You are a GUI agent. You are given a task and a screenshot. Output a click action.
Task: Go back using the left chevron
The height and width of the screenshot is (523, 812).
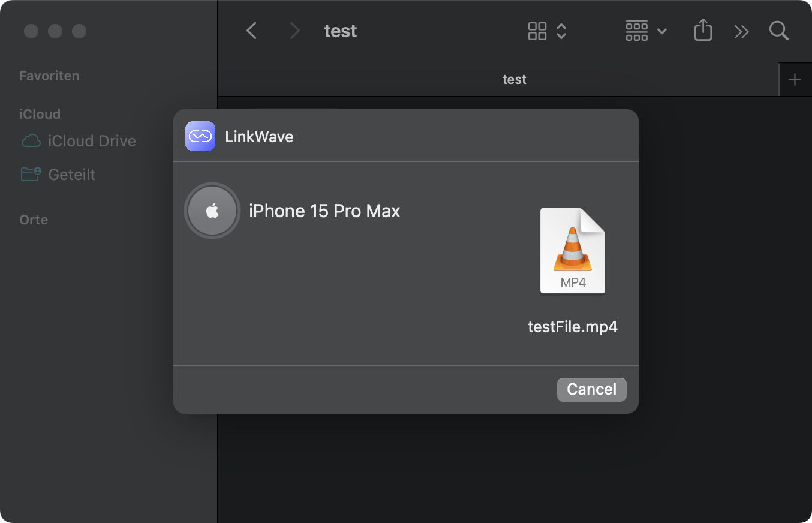click(252, 31)
